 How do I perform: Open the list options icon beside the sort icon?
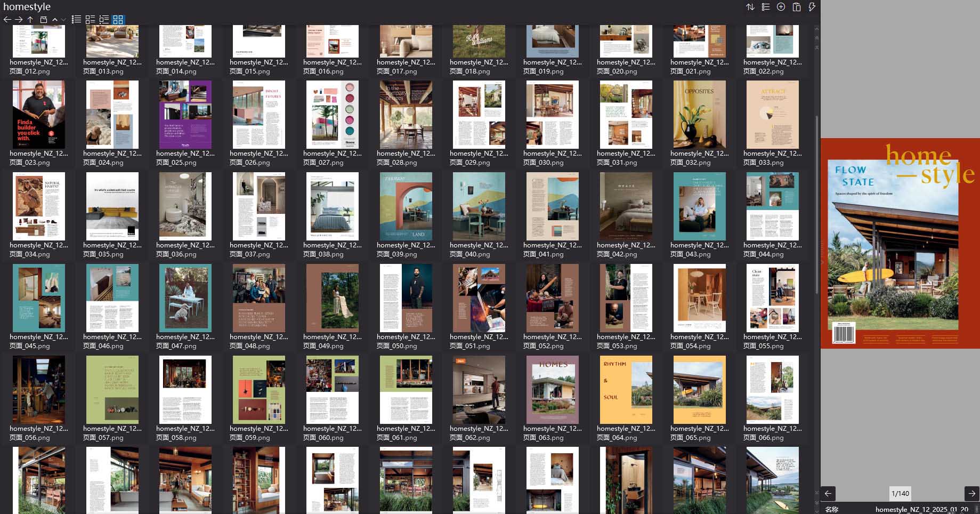[766, 7]
